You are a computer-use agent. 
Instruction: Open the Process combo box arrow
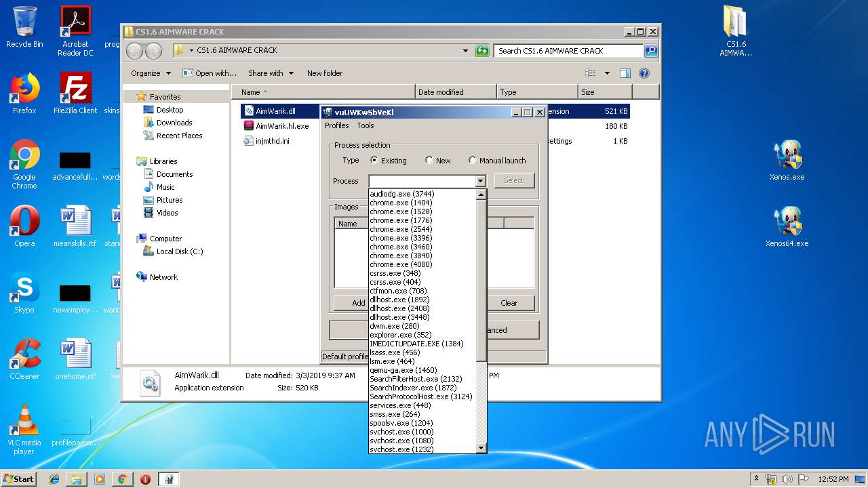[480, 181]
